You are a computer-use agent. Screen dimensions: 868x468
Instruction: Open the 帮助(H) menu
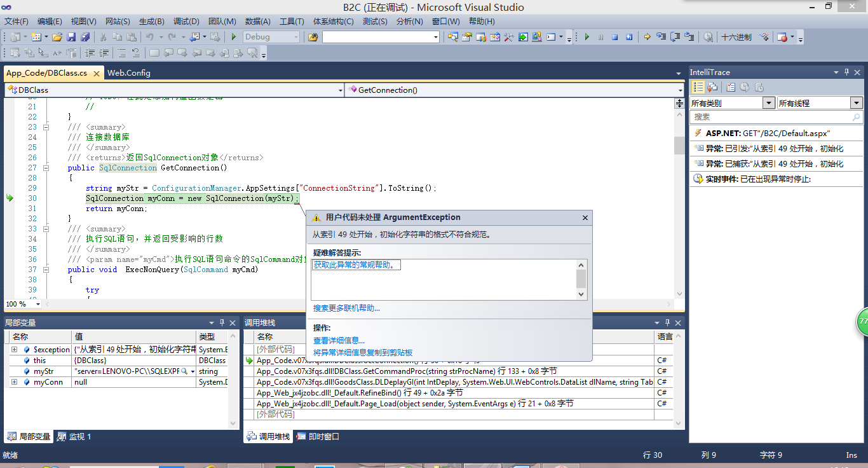click(482, 21)
